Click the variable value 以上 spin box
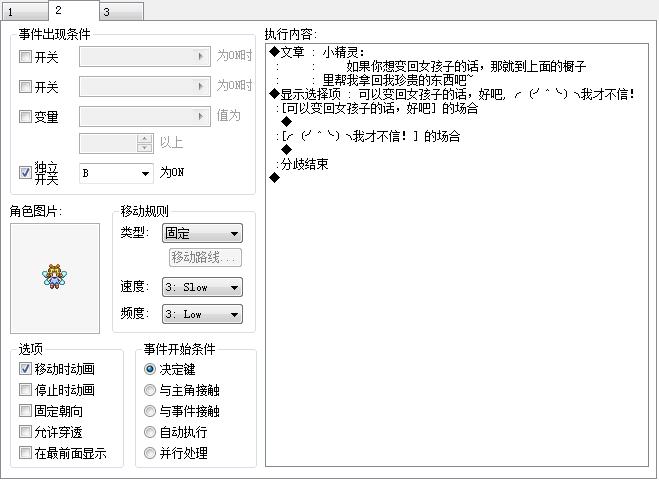The width and height of the screenshot is (659, 480). coord(116,143)
